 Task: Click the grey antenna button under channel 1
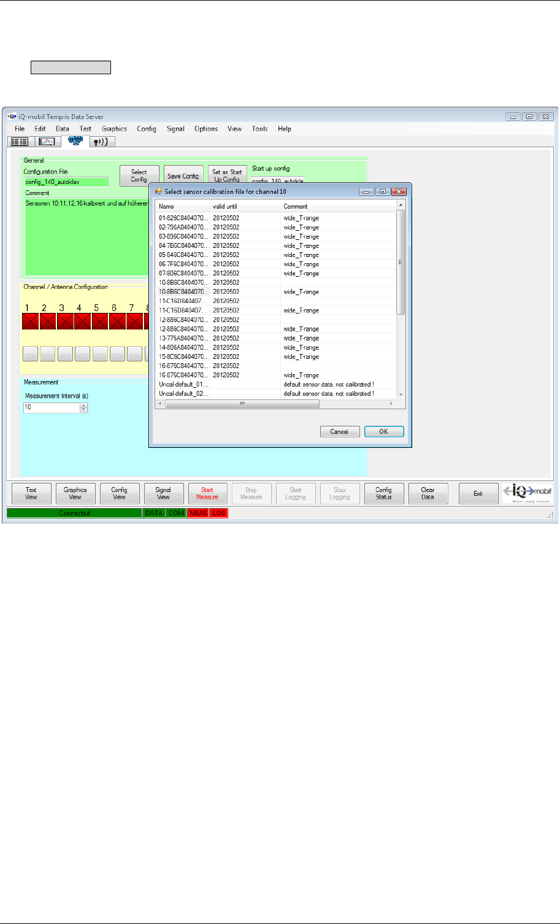(x=31, y=353)
